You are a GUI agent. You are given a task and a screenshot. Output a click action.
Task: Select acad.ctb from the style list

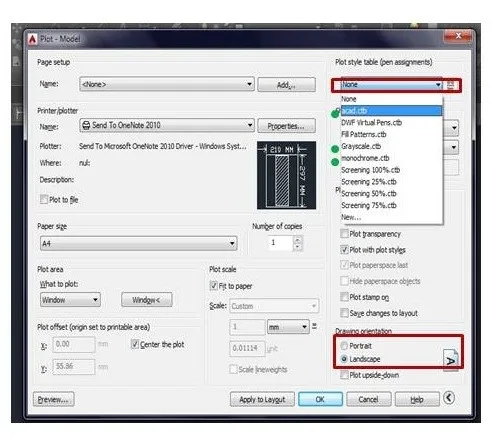pyautogui.click(x=391, y=111)
